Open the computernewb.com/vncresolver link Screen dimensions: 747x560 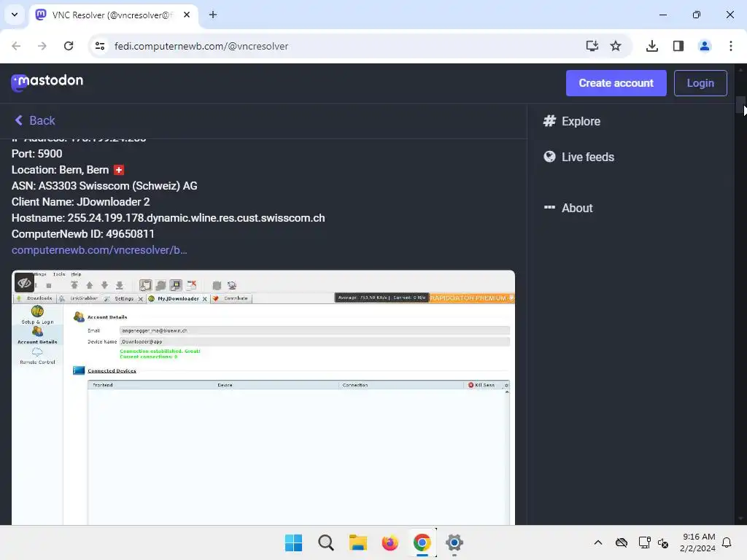click(x=99, y=250)
